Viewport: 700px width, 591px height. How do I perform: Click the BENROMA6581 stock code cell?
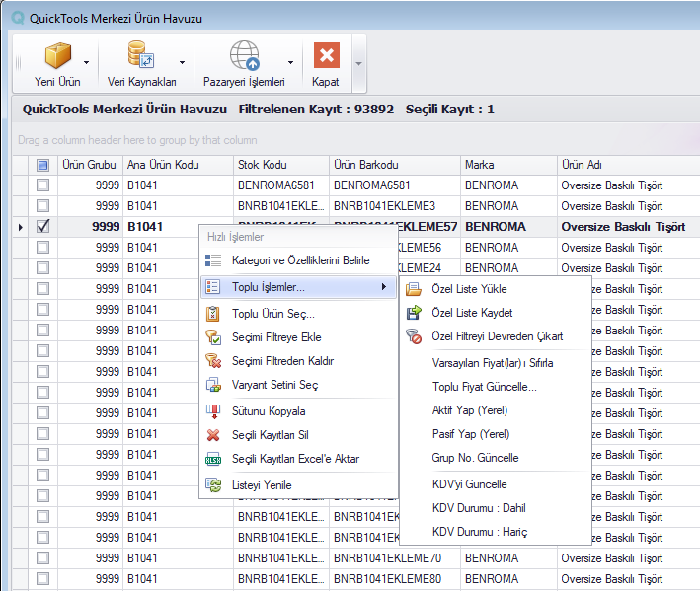(280, 185)
